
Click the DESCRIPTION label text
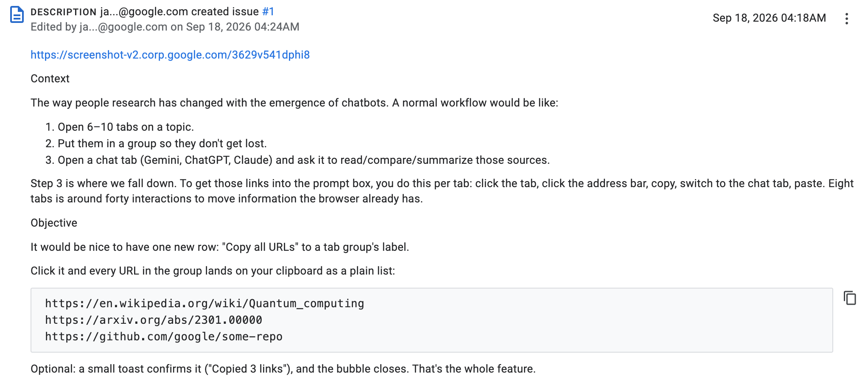pyautogui.click(x=64, y=12)
